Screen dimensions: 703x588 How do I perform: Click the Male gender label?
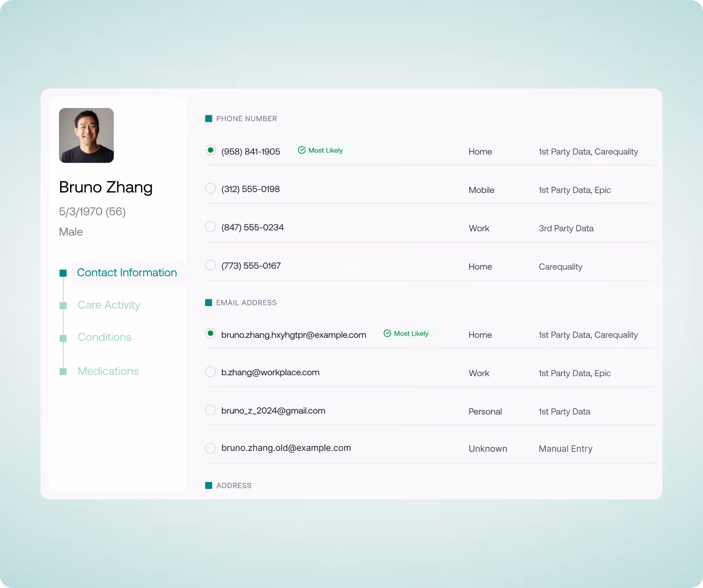pos(71,232)
